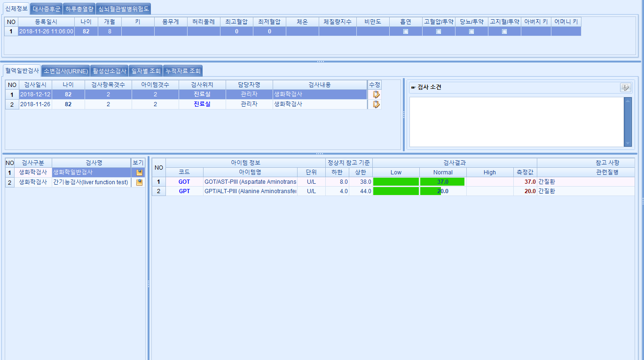Open the 누적자료 조회 tab
Screen dimensions: 644x360
click(182, 71)
